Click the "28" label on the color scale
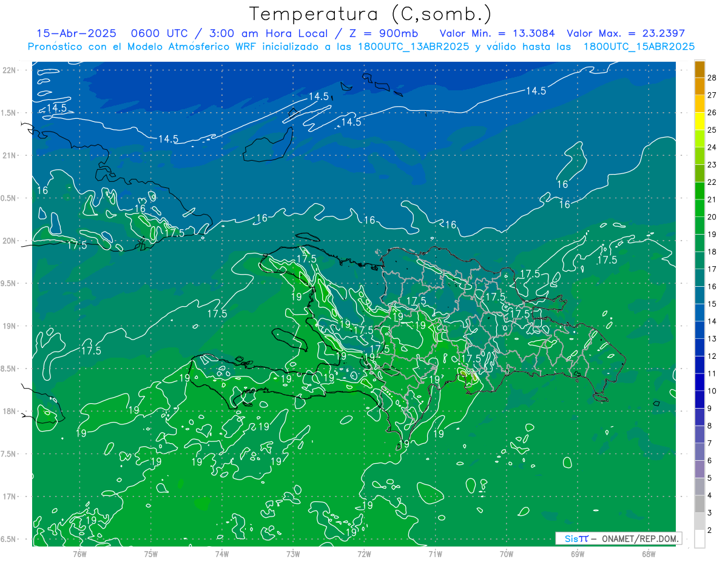The height and width of the screenshot is (562, 728). point(712,78)
